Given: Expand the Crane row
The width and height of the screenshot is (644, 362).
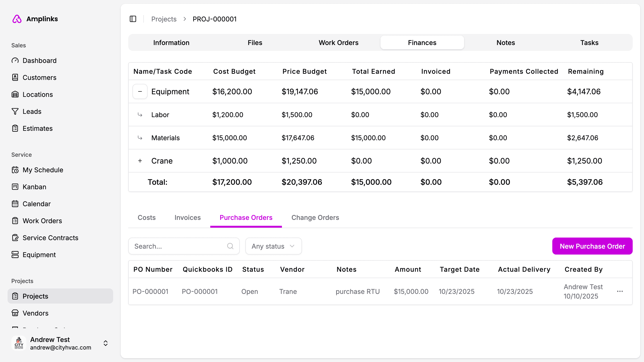Looking at the screenshot, I should [140, 161].
